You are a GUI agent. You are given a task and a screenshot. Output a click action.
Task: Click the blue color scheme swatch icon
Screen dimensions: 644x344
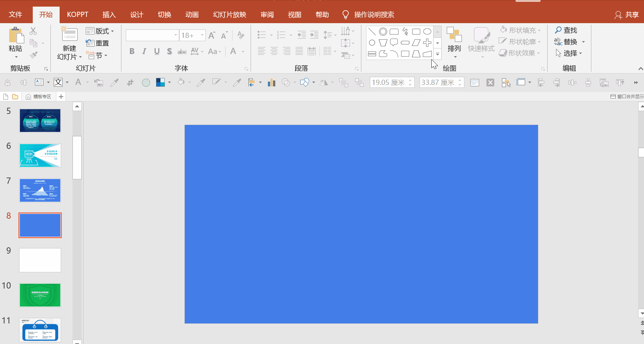[x=160, y=83]
